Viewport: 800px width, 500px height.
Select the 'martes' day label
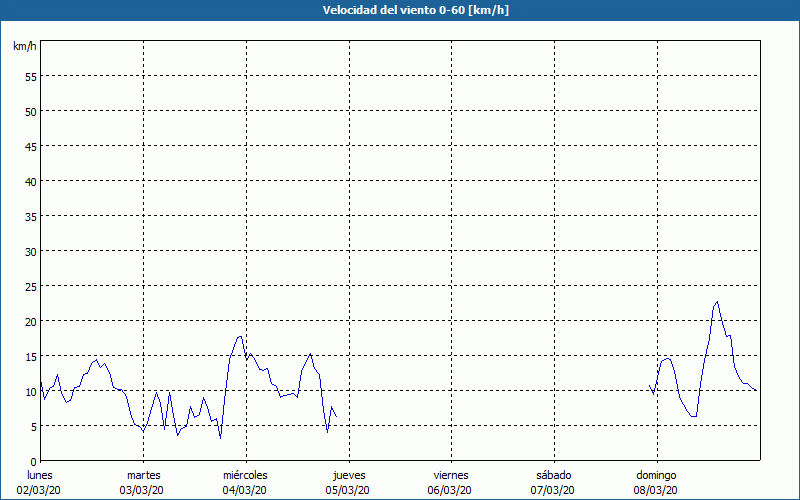pyautogui.click(x=144, y=475)
